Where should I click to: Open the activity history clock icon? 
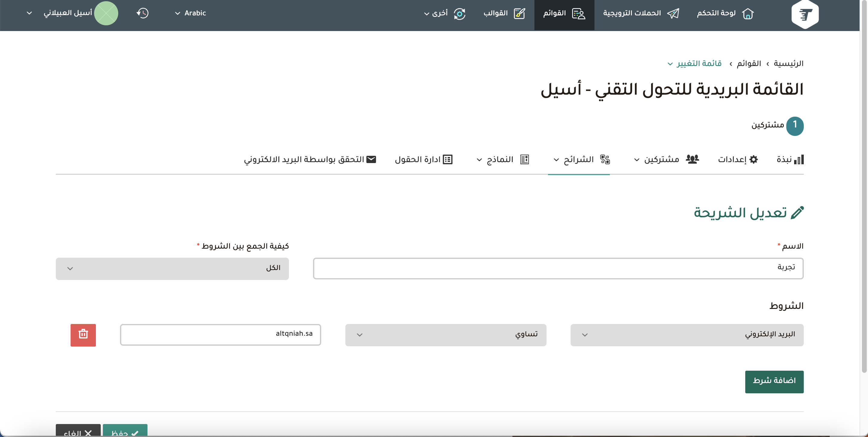pyautogui.click(x=143, y=13)
